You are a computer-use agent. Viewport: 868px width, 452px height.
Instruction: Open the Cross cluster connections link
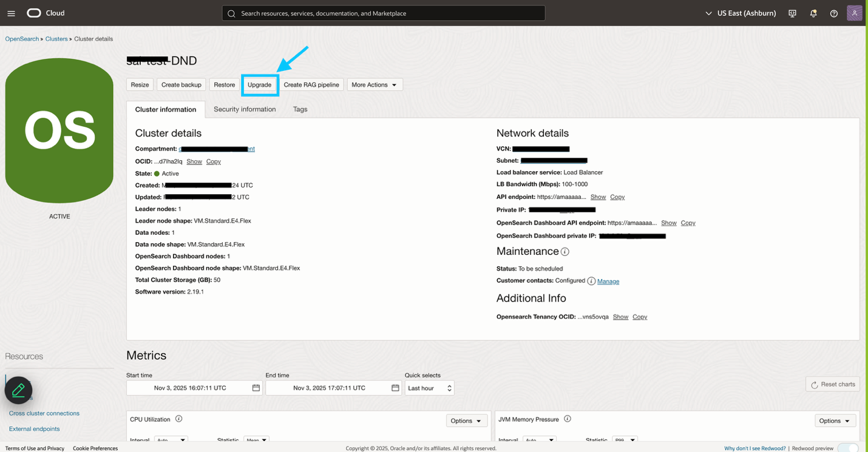point(44,413)
